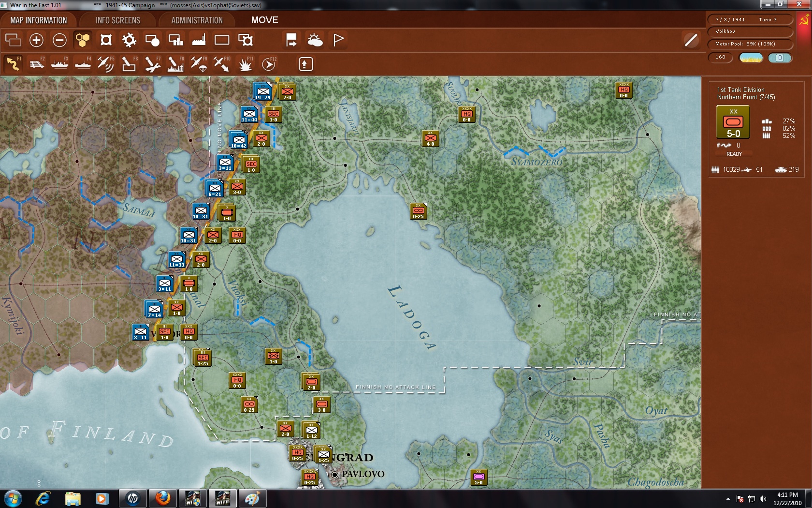This screenshot has height=508, width=812.
Task: Select F10 air transfer mode
Action: [222, 64]
